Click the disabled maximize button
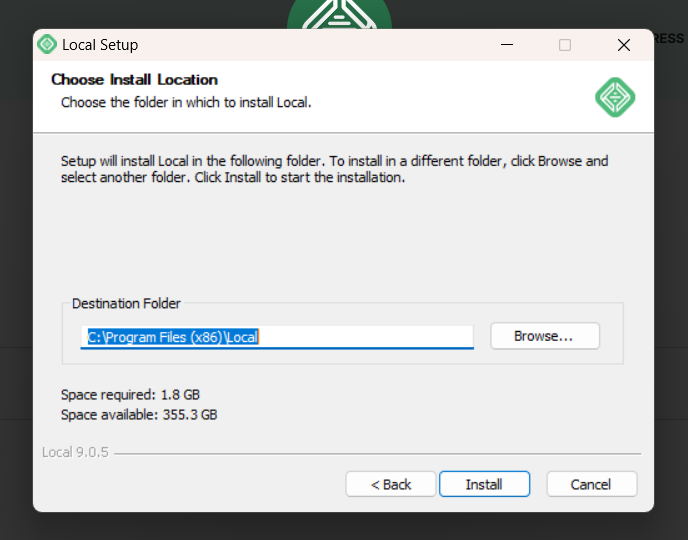This screenshot has width=688, height=540. click(x=565, y=45)
